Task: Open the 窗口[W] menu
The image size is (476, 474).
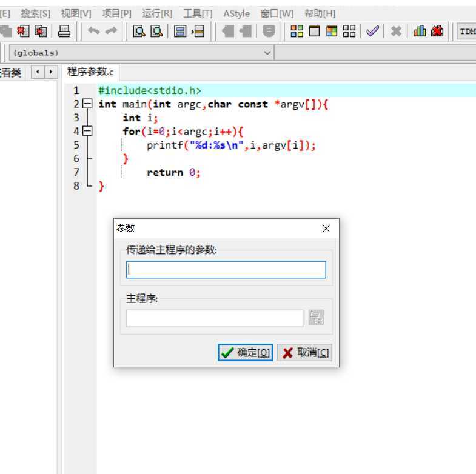Action: pos(277,14)
